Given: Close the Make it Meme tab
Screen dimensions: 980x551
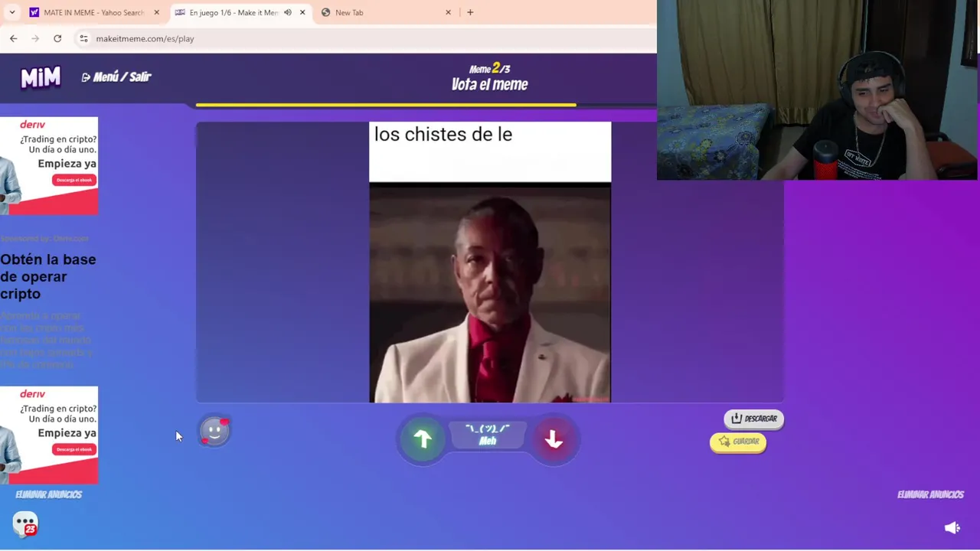Looking at the screenshot, I should (302, 12).
